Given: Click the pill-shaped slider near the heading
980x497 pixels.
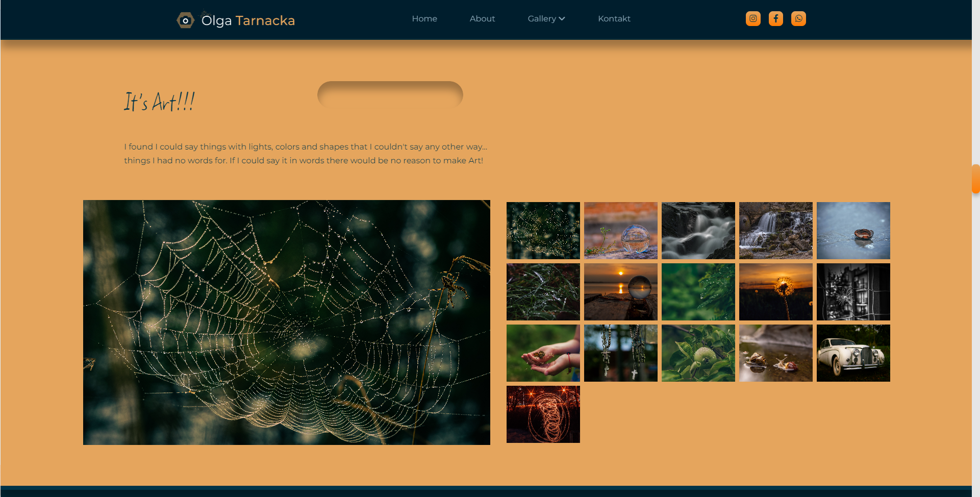Looking at the screenshot, I should (390, 94).
